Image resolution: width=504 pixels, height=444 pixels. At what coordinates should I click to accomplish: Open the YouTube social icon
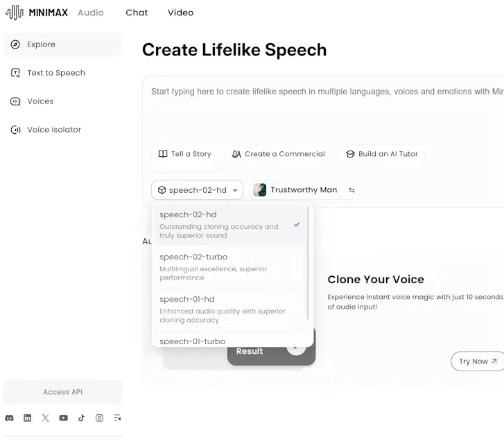[63, 418]
